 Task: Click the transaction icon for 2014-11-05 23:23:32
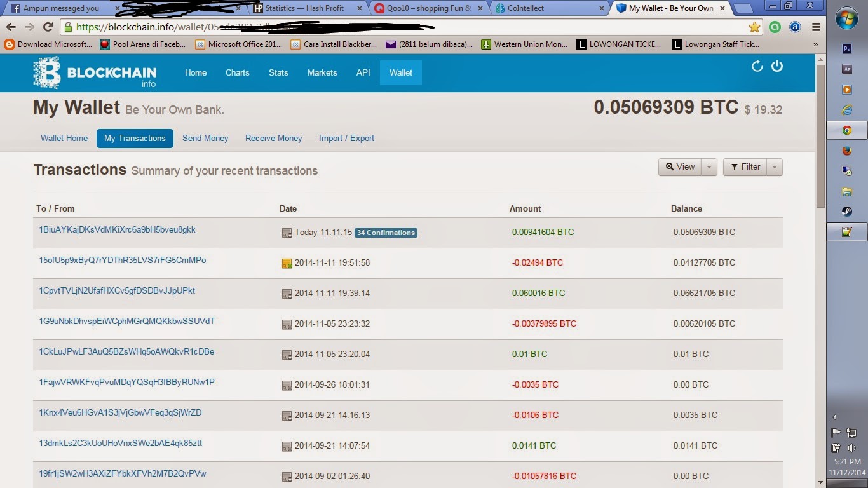point(287,324)
